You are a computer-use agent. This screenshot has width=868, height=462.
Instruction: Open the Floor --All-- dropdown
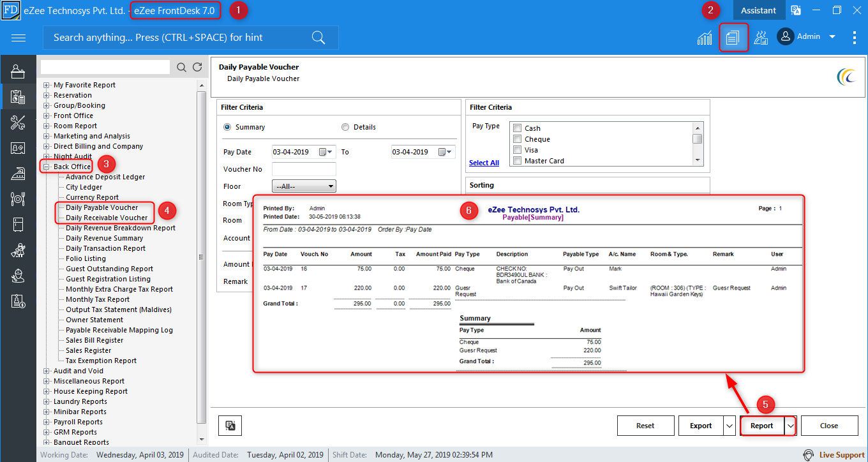click(x=304, y=186)
